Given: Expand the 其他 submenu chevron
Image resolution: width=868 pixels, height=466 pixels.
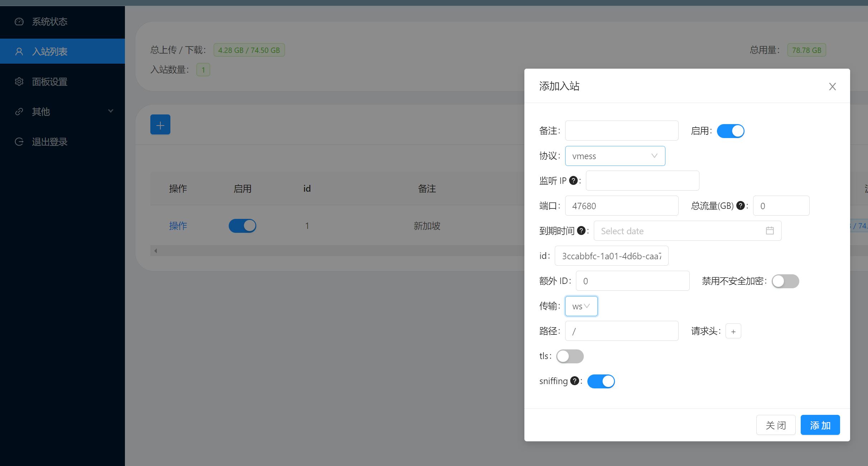Looking at the screenshot, I should pyautogui.click(x=111, y=111).
